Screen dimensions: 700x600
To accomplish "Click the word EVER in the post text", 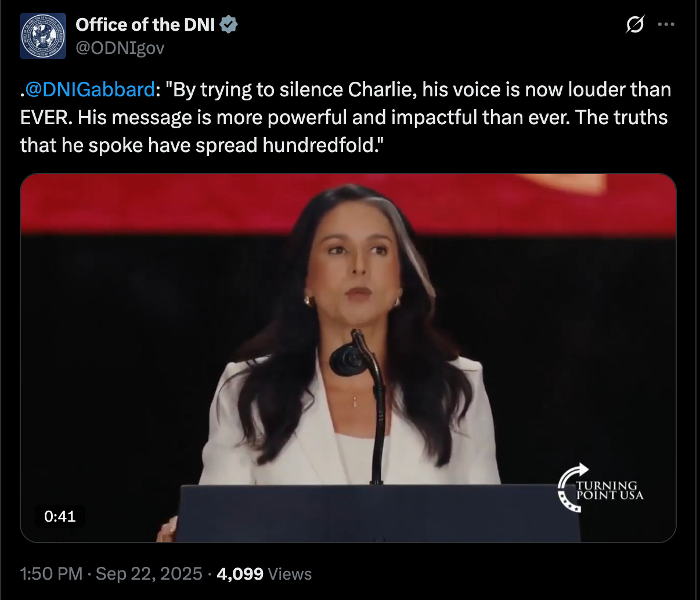I will [45, 118].
